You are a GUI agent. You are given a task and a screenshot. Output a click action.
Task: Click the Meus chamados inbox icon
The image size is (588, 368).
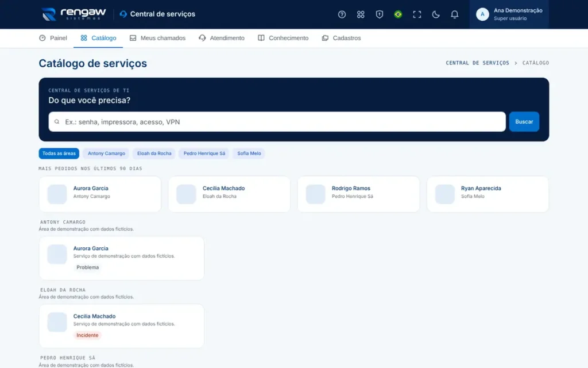point(133,38)
